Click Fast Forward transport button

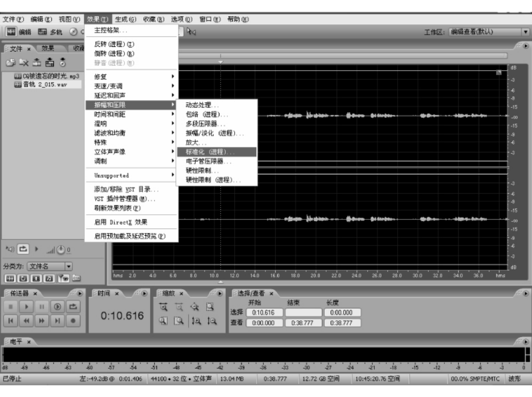(42, 321)
